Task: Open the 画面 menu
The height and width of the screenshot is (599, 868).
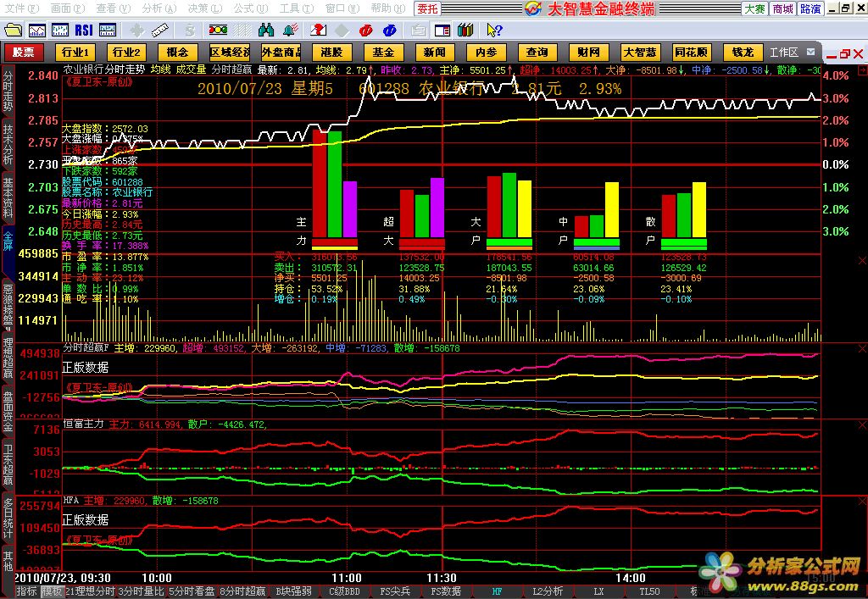Action: (68, 8)
